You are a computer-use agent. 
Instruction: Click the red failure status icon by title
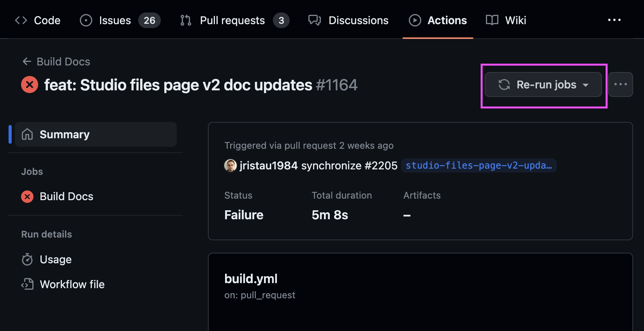30,85
